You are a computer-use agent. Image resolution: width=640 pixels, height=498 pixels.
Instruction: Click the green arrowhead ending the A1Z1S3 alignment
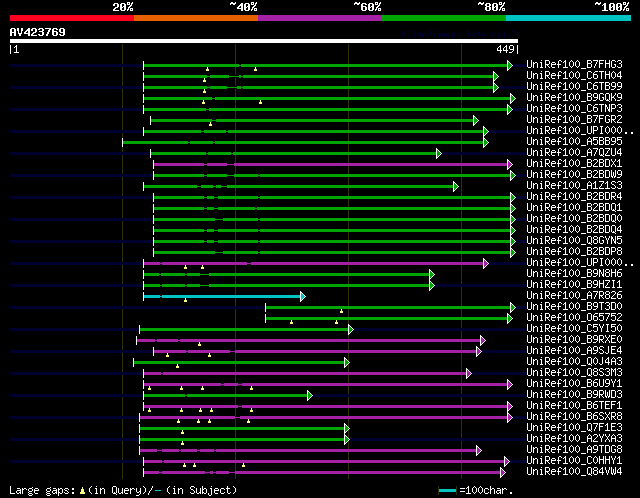(x=456, y=187)
